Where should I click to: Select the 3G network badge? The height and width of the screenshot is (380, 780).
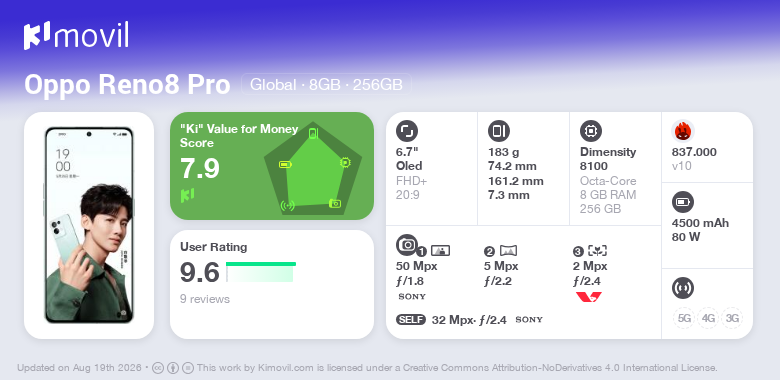tap(732, 318)
